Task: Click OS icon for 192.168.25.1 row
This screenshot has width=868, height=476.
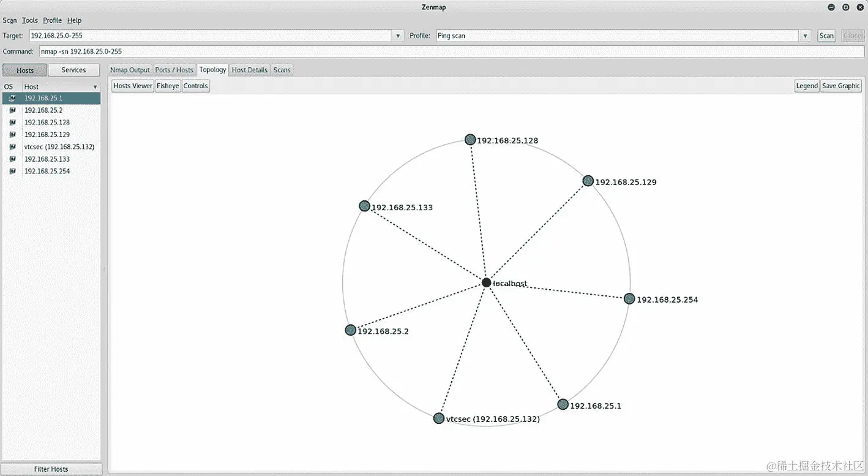Action: click(12, 98)
